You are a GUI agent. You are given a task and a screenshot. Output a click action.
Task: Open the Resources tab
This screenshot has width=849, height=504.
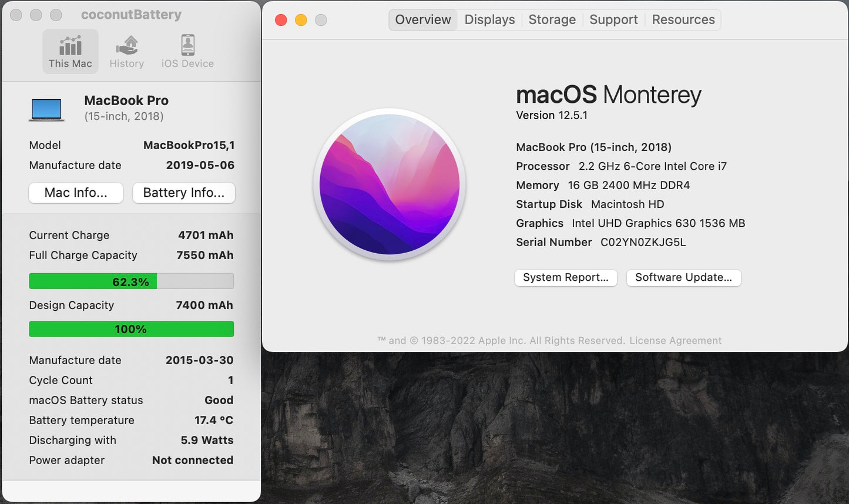[683, 19]
